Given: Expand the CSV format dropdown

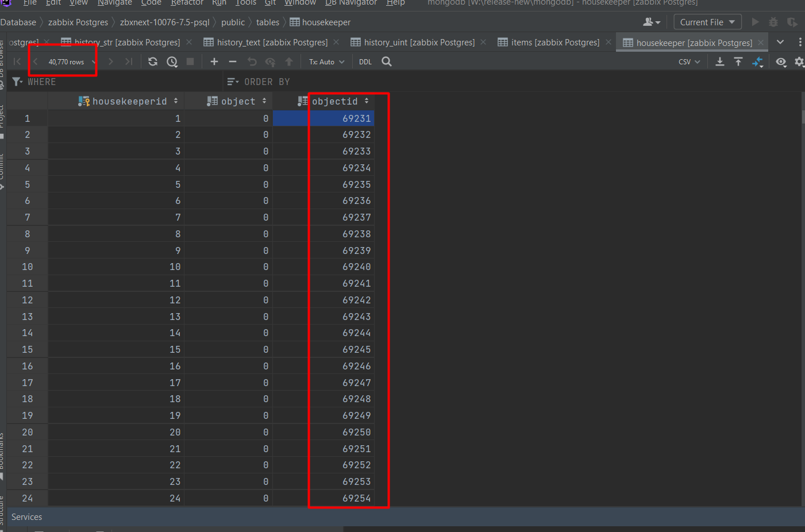Looking at the screenshot, I should pyautogui.click(x=689, y=61).
